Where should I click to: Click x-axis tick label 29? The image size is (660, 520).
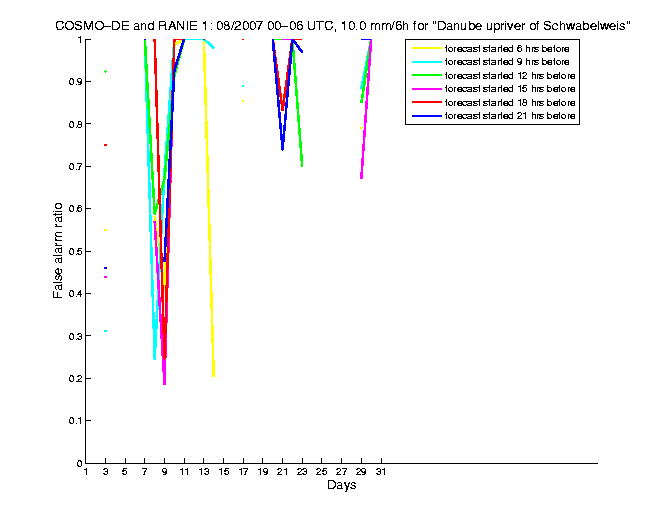click(361, 472)
